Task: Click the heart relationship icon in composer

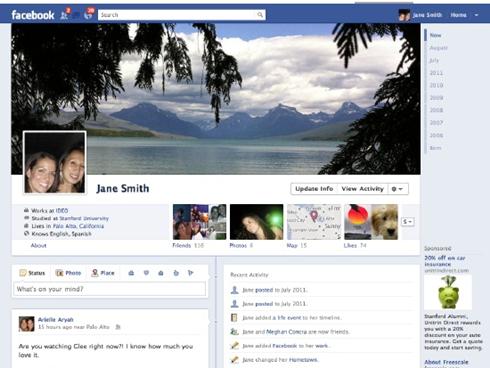Action: [x=146, y=273]
